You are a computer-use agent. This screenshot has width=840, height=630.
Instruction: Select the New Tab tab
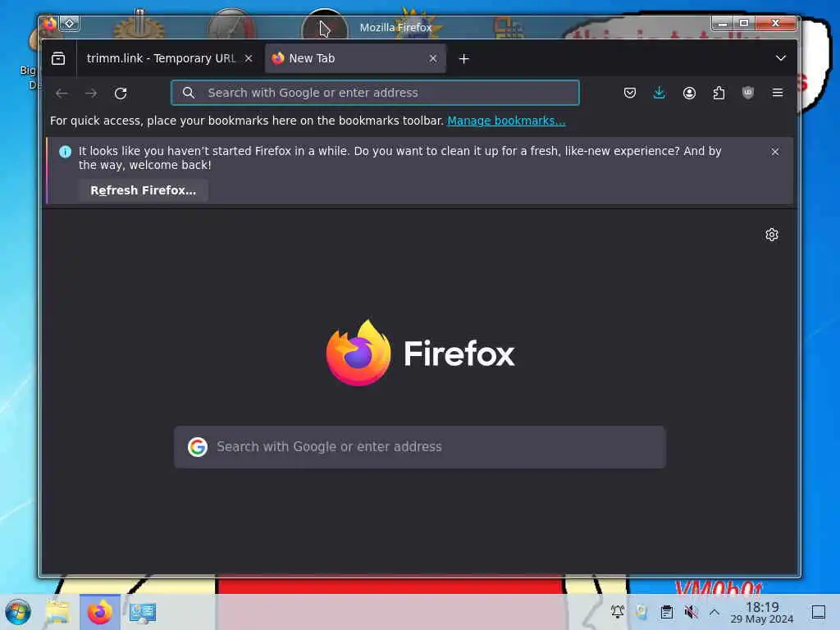click(x=355, y=58)
